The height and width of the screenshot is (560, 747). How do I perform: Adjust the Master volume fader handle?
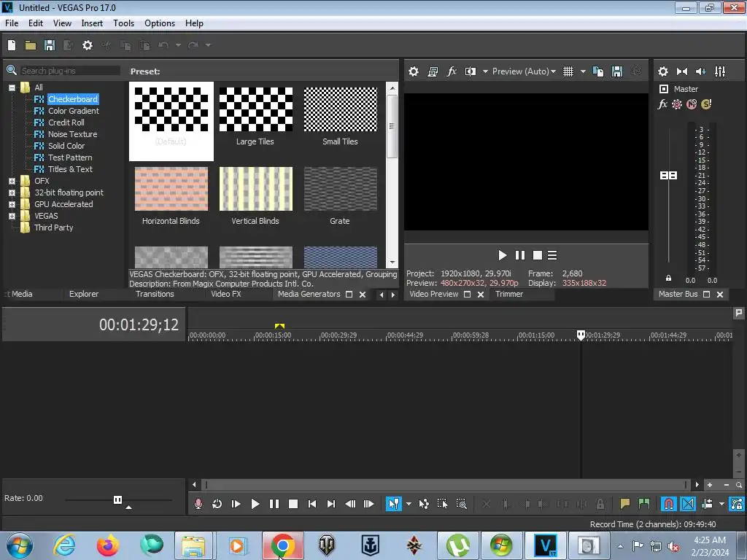tap(668, 175)
